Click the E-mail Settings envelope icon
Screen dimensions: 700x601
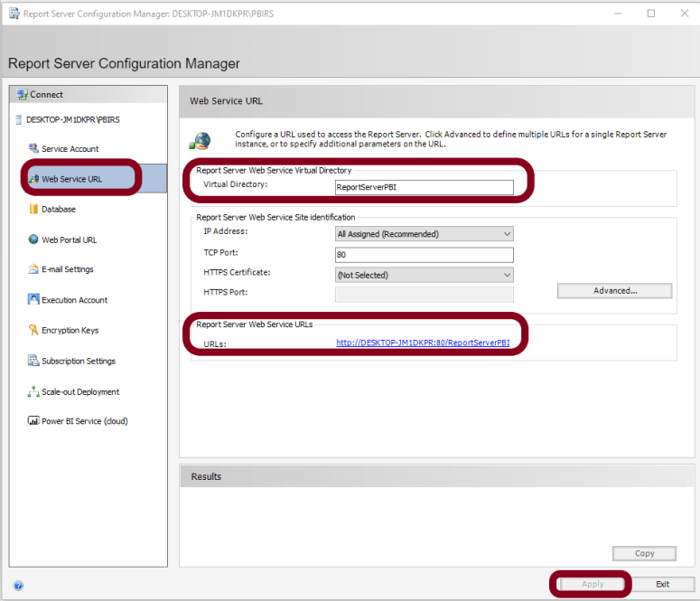pos(33,269)
